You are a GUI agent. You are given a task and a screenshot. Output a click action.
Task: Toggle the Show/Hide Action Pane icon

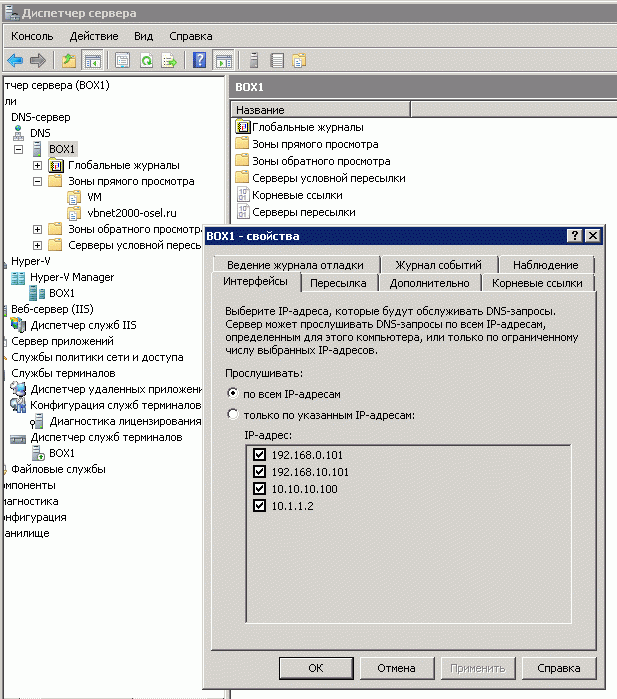point(224,60)
